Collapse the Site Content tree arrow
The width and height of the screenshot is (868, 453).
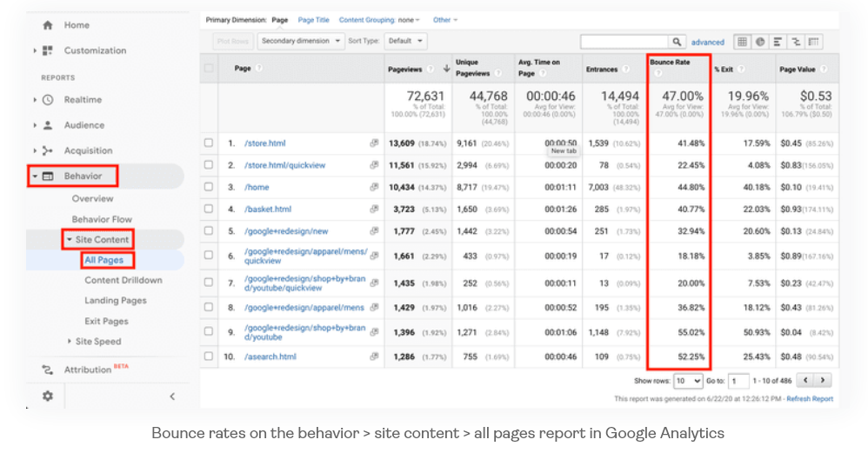[x=70, y=239]
